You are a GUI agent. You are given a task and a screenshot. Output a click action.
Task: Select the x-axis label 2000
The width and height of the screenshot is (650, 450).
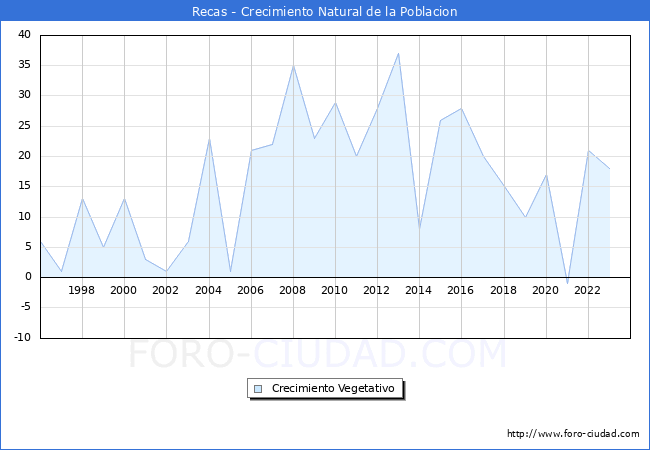click(124, 290)
